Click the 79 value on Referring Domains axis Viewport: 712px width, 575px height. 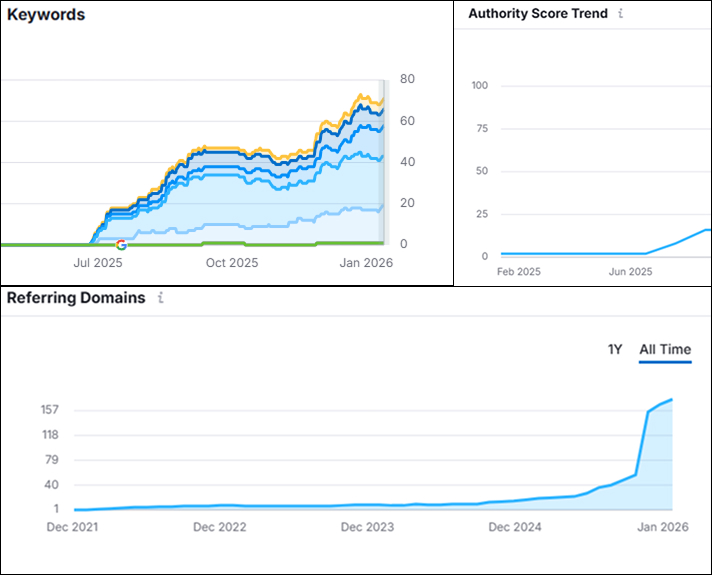pos(52,460)
